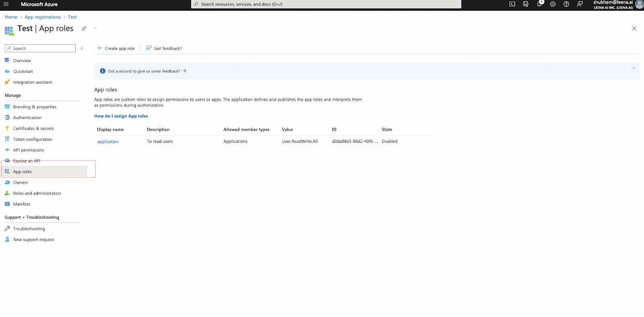644x317 pixels.
Task: Click Description column header
Action: pyautogui.click(x=158, y=130)
